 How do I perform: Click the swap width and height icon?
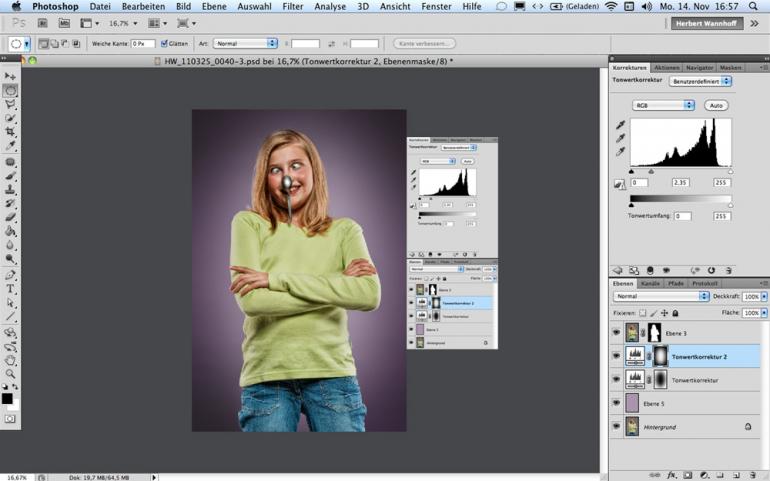[x=331, y=44]
